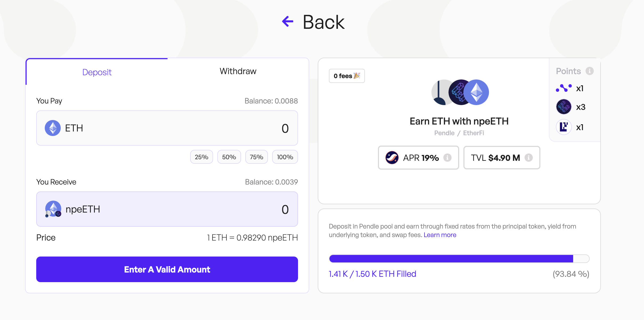Set amount to 100% of balance
Viewport: 644px width, 320px height.
point(285,157)
